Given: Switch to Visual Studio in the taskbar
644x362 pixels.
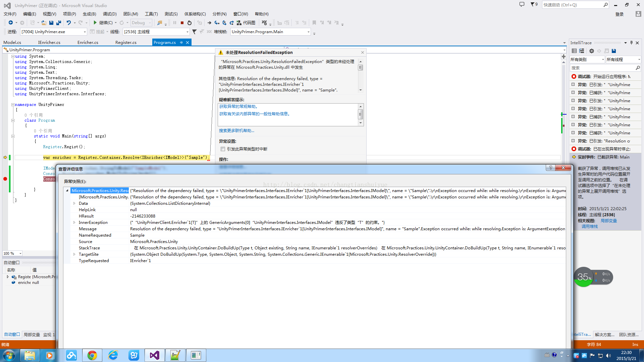Looking at the screenshot, I should (154, 355).
